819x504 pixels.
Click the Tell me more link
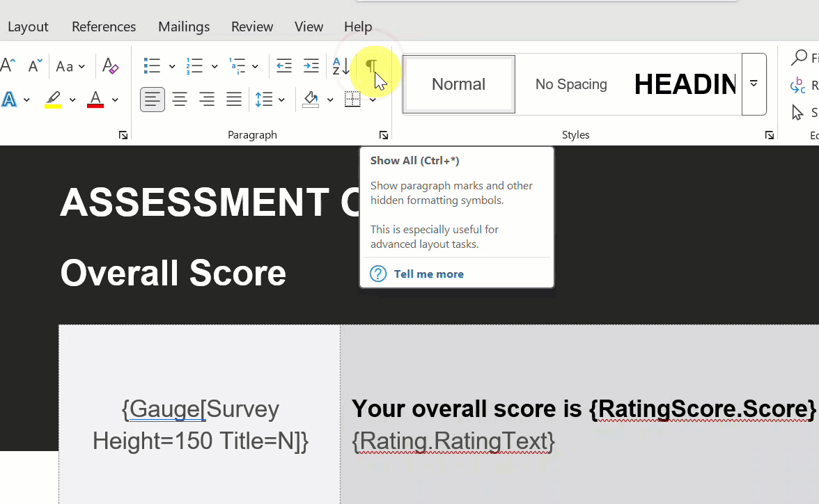click(428, 274)
